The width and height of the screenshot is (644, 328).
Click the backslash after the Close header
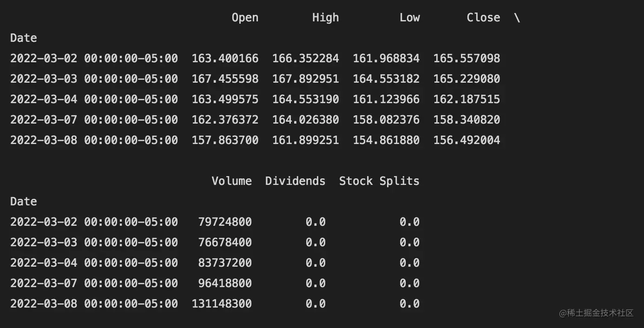click(517, 18)
